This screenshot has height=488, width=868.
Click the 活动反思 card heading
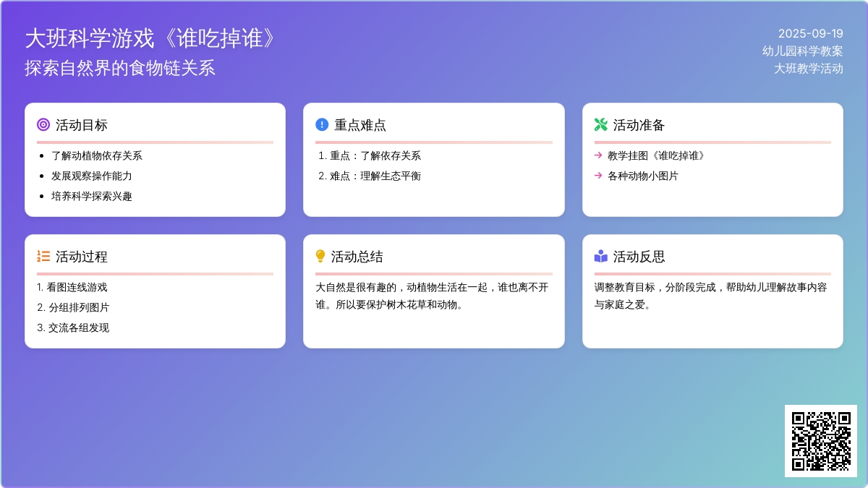click(x=639, y=257)
